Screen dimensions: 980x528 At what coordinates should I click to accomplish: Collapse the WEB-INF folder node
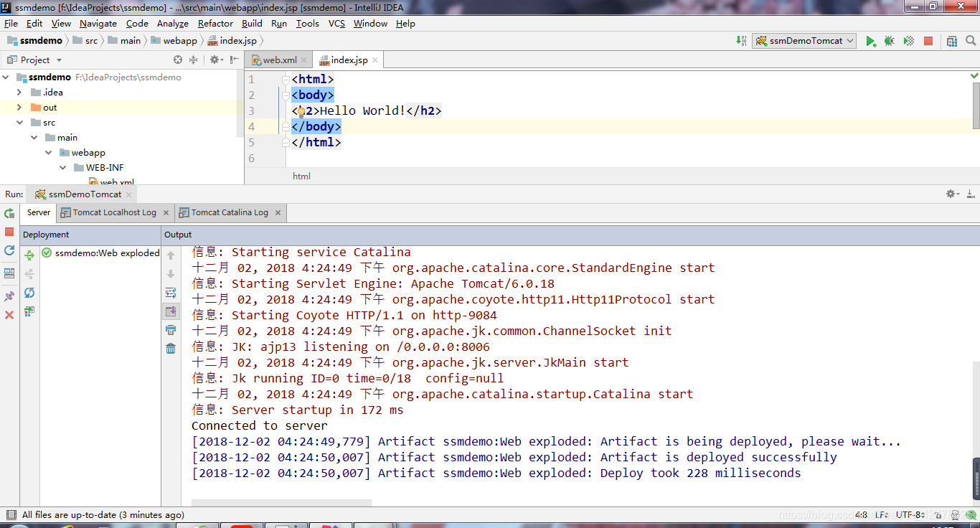coord(64,168)
